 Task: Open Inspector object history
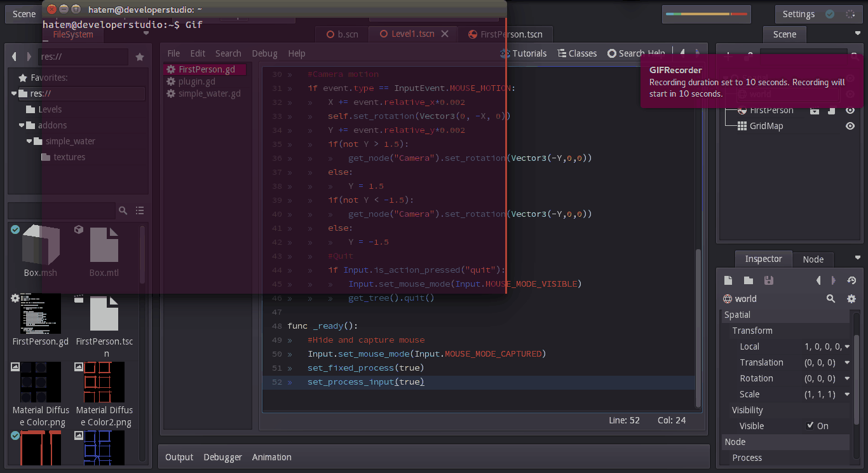[851, 280]
